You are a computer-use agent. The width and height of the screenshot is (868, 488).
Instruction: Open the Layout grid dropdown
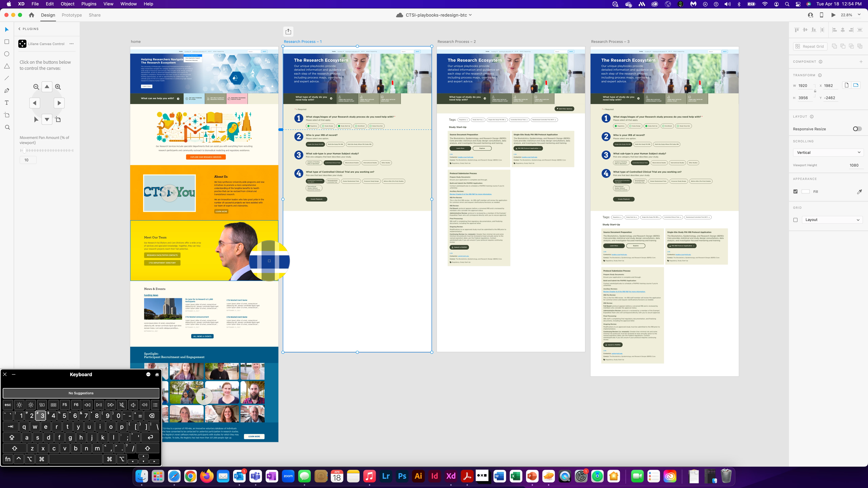point(832,220)
